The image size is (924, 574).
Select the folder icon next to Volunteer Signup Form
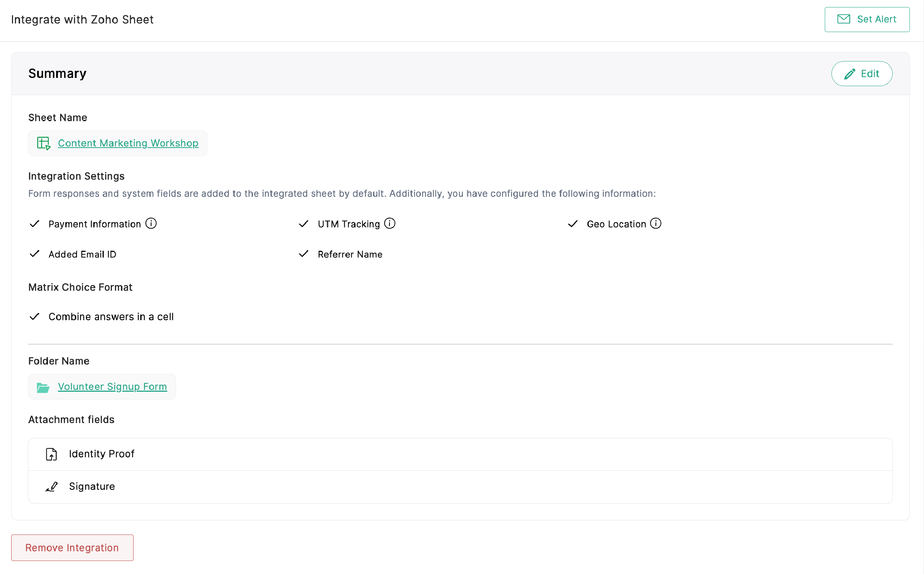pos(42,387)
